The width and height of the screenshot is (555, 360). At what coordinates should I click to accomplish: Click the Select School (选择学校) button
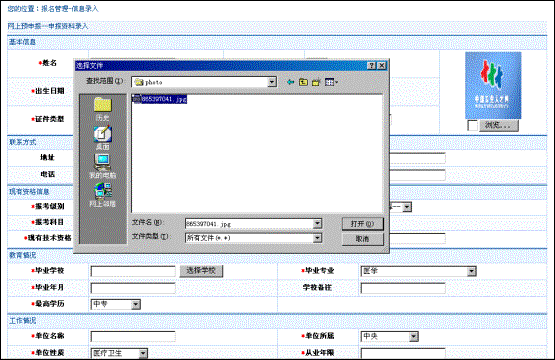tap(201, 271)
